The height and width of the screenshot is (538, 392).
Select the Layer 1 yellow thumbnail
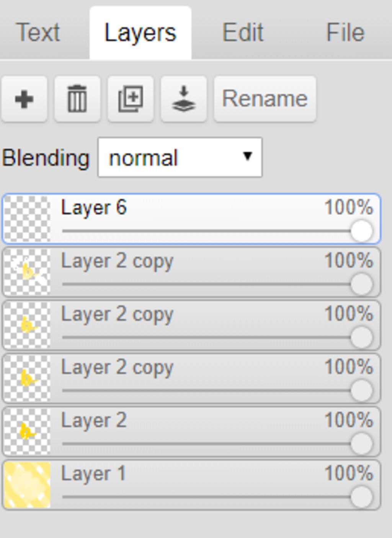(27, 485)
